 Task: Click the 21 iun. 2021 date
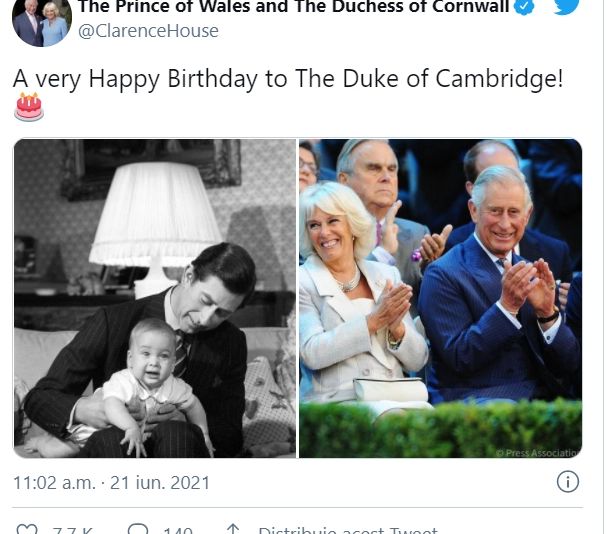pyautogui.click(x=160, y=482)
